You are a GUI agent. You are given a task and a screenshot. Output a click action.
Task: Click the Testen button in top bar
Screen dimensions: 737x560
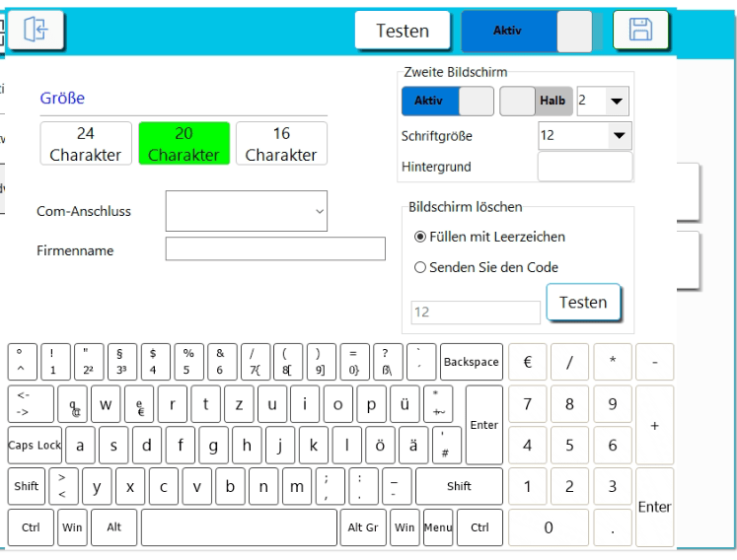coord(403,31)
